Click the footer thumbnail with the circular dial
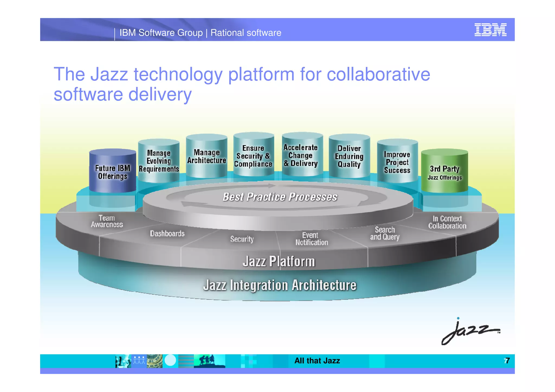 point(154,361)
